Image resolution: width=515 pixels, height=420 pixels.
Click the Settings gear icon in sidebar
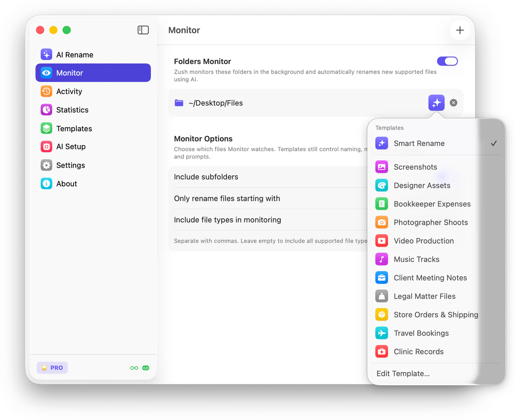[x=46, y=165]
